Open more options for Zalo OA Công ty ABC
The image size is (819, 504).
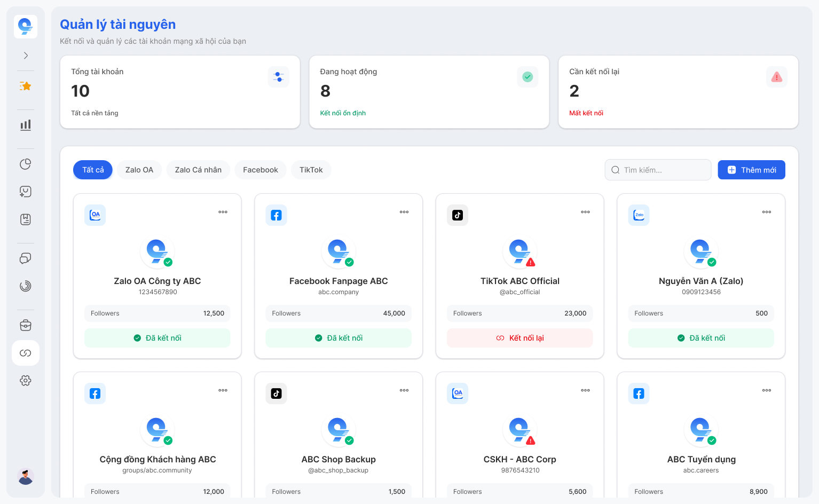223,212
